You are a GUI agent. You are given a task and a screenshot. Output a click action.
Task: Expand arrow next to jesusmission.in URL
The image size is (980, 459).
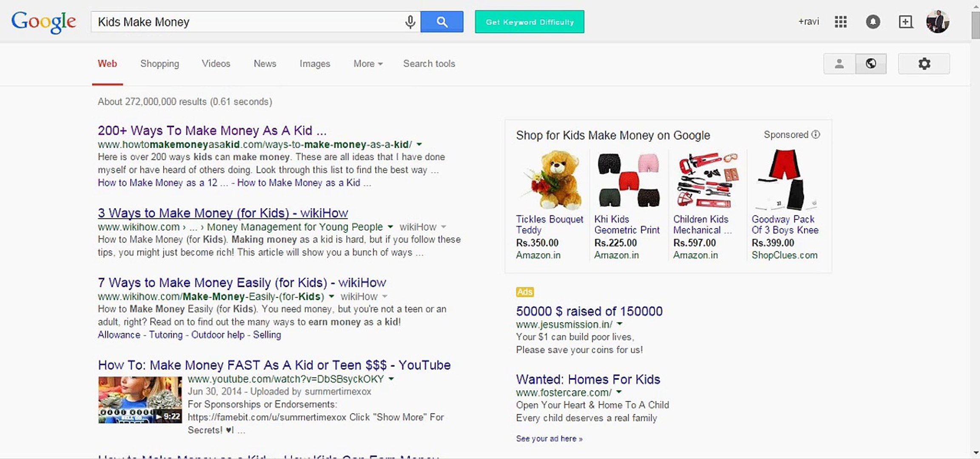point(620,324)
